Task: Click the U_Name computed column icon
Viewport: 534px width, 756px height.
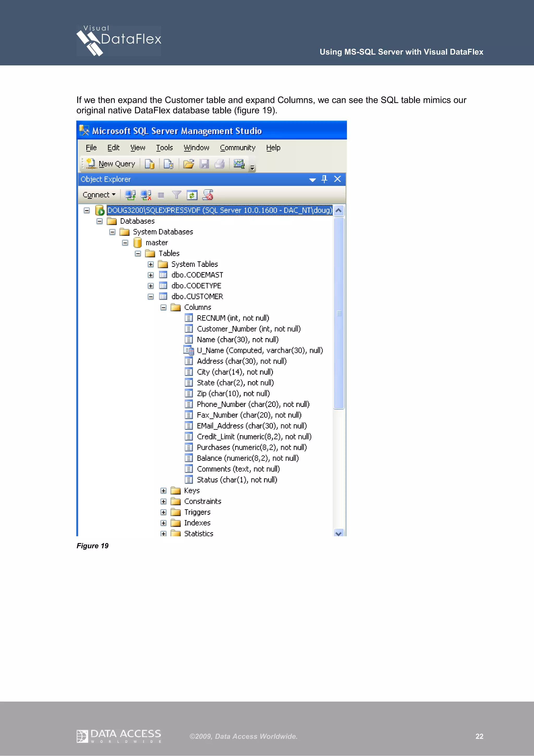Action: (x=189, y=350)
